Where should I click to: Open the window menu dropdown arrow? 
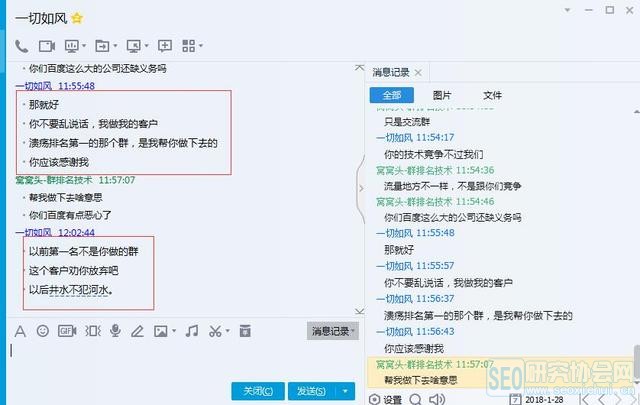coord(567,10)
